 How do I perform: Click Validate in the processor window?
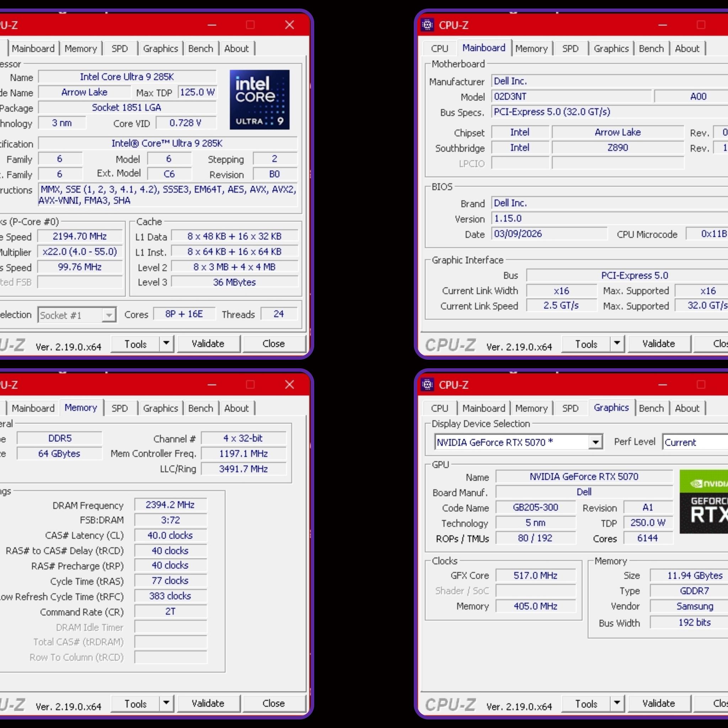tap(208, 344)
